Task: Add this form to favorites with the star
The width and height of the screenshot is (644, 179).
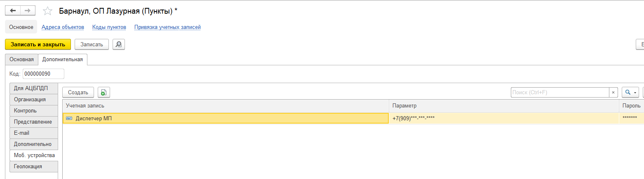Action: coord(48,11)
